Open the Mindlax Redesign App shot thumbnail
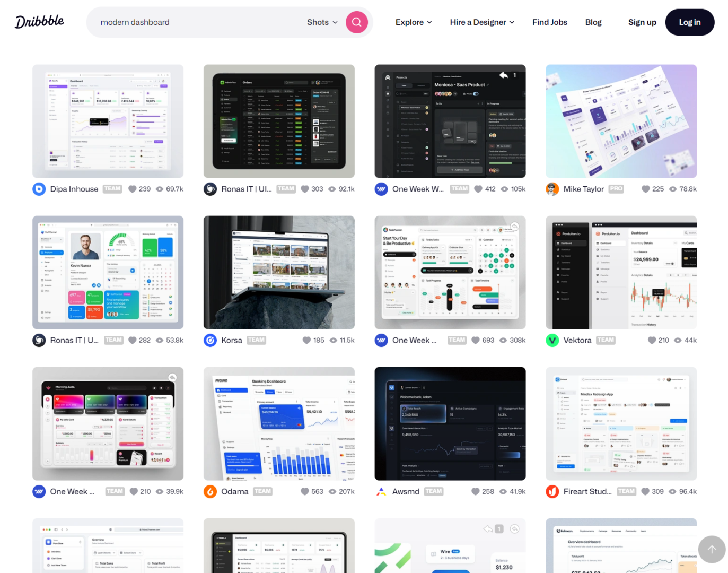 coord(621,423)
